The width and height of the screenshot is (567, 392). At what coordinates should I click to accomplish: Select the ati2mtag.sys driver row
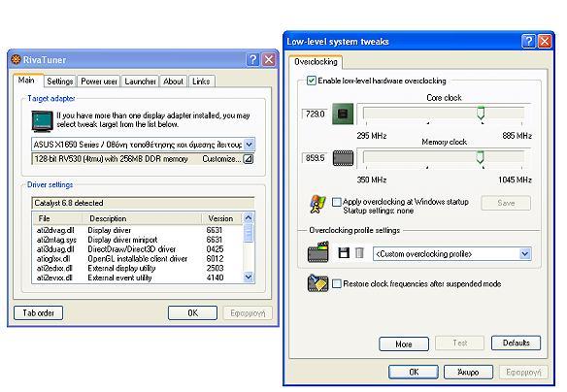pyautogui.click(x=138, y=240)
